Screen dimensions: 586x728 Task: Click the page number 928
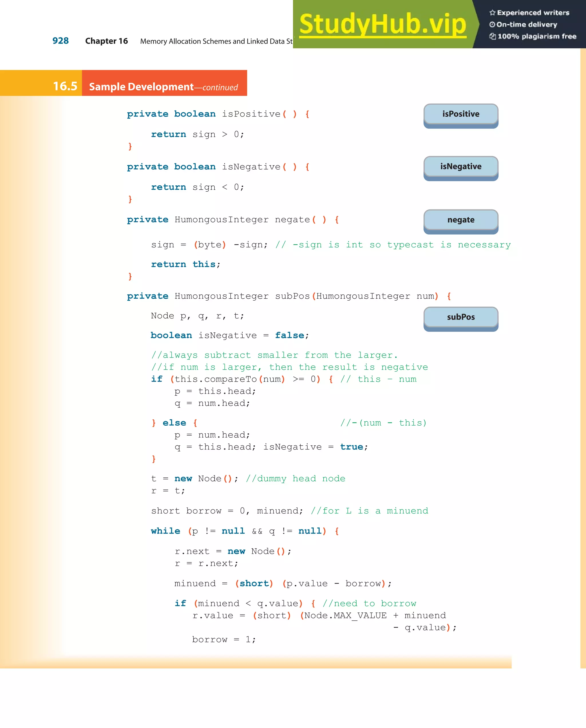click(x=60, y=41)
